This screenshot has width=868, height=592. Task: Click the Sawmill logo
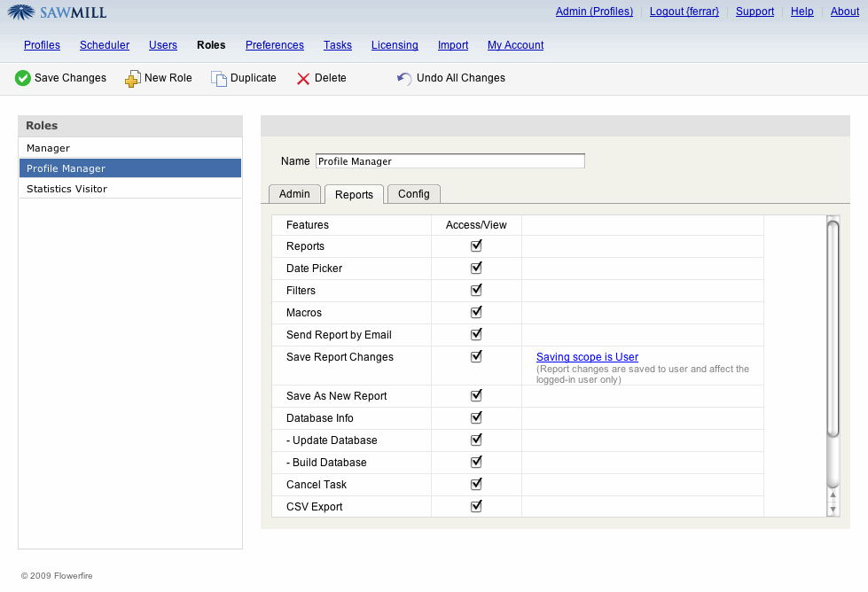(x=58, y=12)
